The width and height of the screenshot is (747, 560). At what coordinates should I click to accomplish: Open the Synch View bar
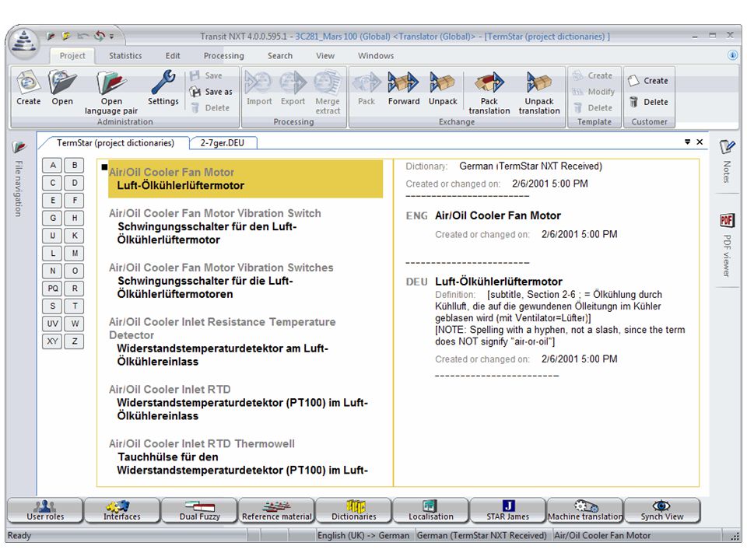pyautogui.click(x=662, y=510)
